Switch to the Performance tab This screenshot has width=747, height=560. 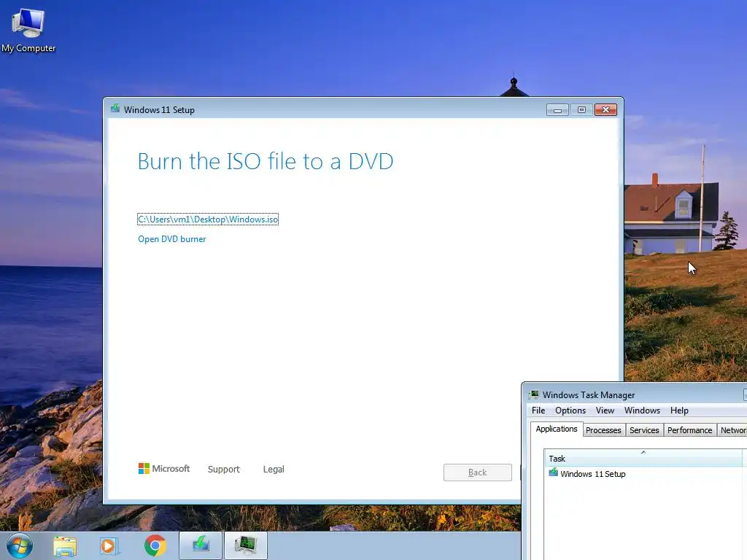click(x=690, y=430)
